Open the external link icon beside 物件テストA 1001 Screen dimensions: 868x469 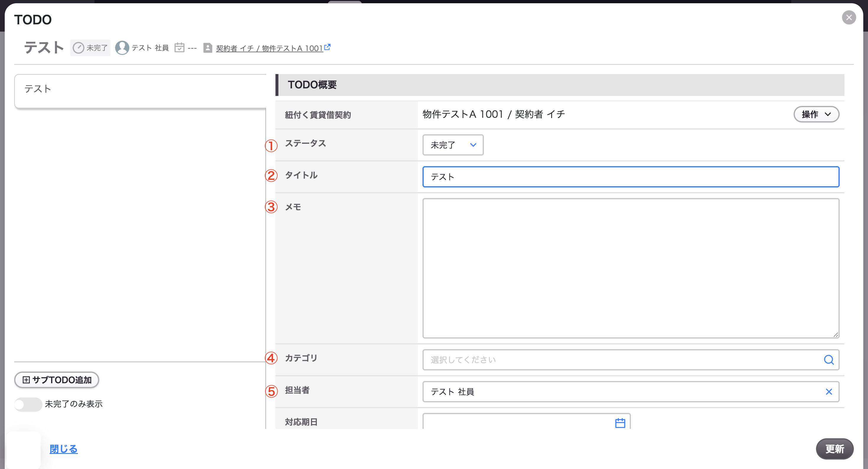tap(327, 47)
